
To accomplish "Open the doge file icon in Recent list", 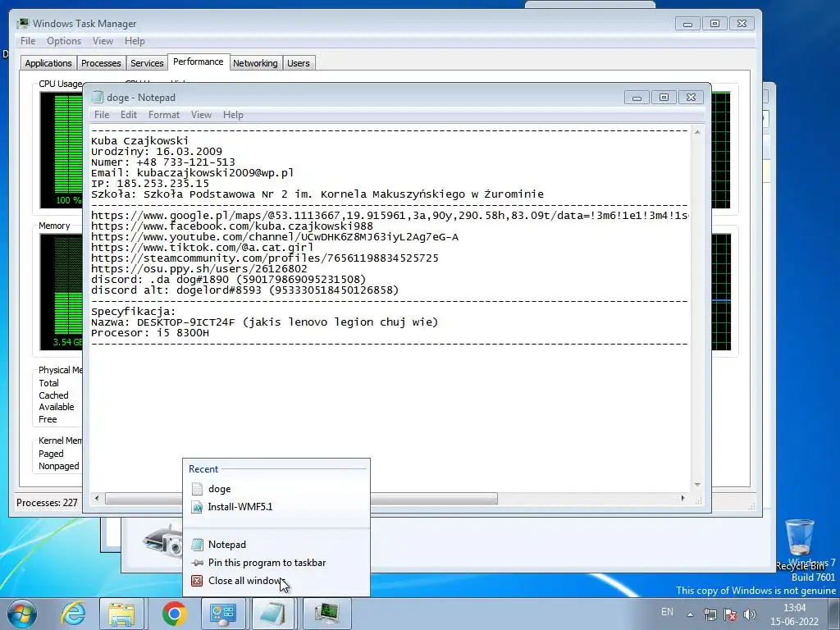I will point(197,489).
